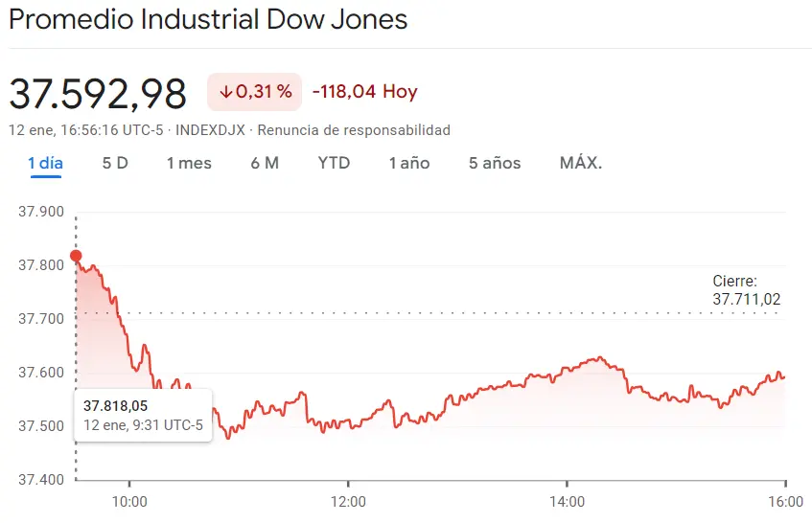
Task: Click the Cierre 37.711,02 label
Action: (746, 290)
